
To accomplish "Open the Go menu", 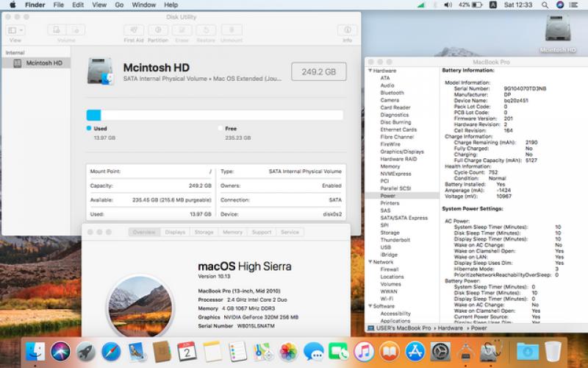I will coord(119,5).
